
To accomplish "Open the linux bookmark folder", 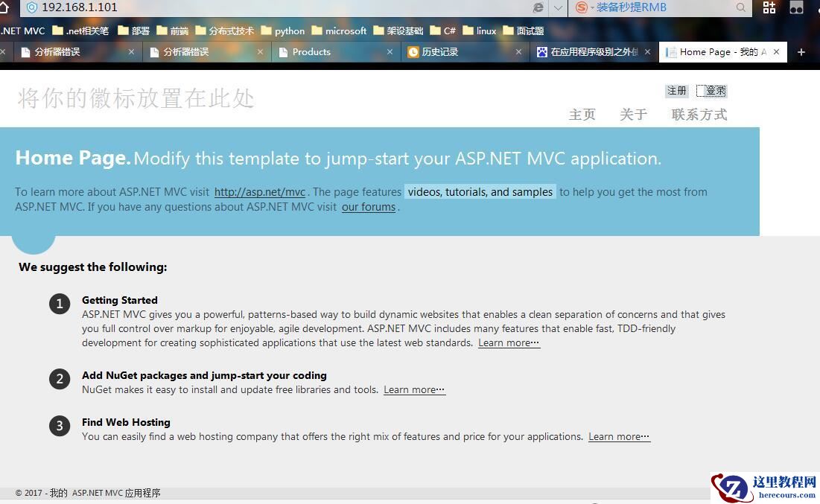I will (x=480, y=31).
